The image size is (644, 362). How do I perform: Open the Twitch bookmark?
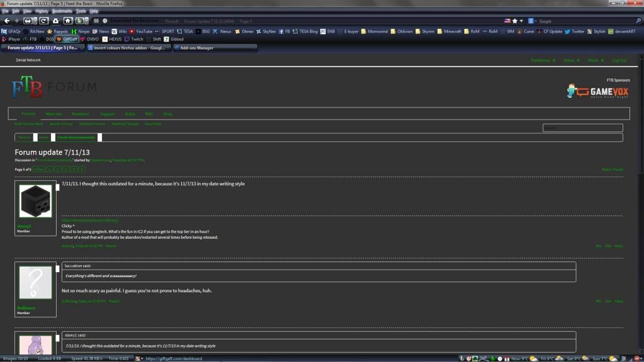(134, 39)
